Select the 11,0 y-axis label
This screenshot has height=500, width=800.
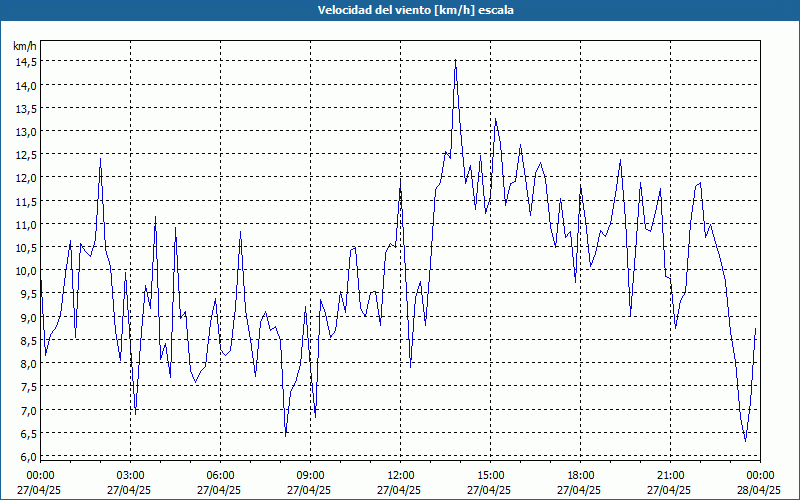pos(27,224)
